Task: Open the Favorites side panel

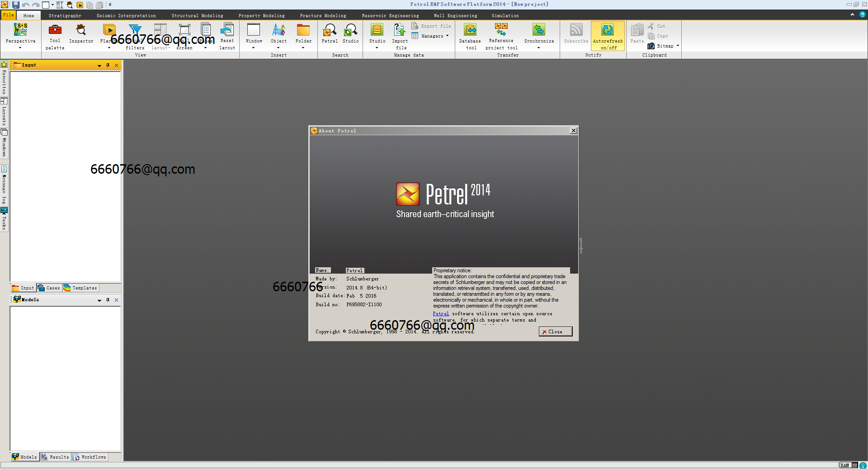Action: tap(4, 78)
